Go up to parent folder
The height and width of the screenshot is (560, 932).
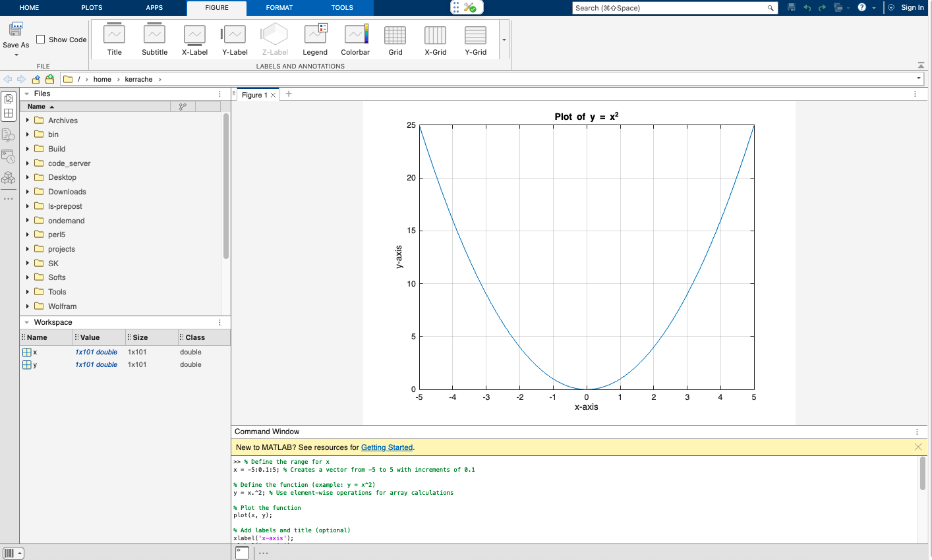click(36, 79)
